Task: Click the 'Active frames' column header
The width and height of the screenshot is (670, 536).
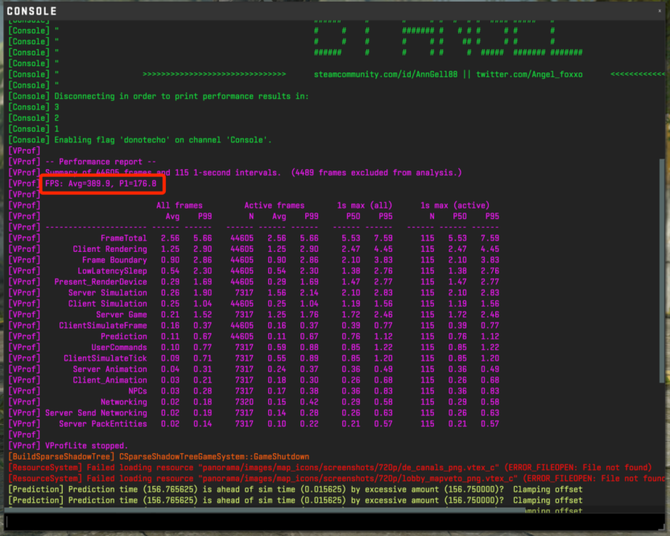Action: coord(273,206)
